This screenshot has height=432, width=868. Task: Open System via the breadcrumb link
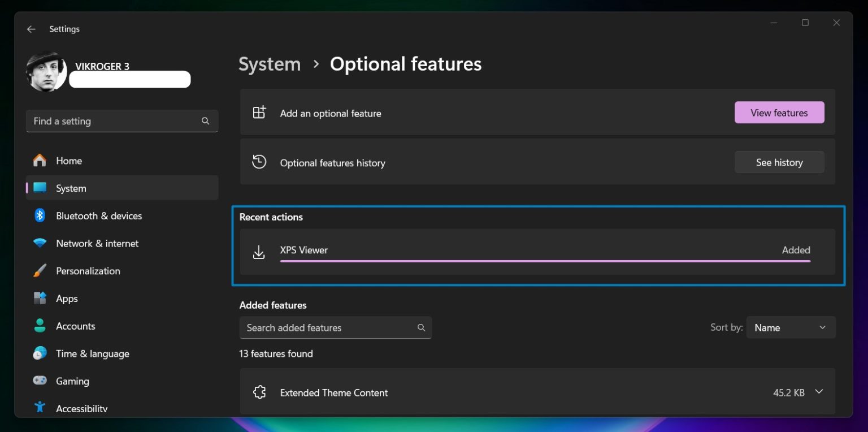pyautogui.click(x=270, y=64)
